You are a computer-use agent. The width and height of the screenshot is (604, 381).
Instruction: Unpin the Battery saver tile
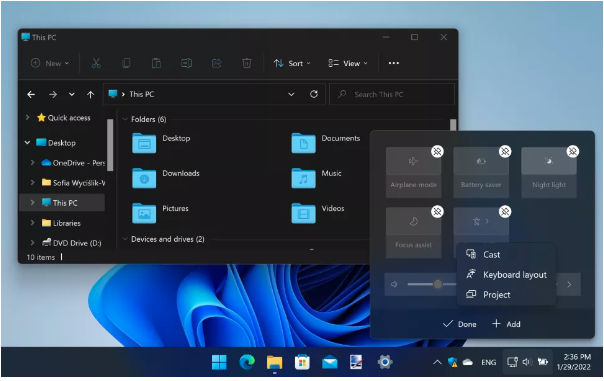point(505,151)
